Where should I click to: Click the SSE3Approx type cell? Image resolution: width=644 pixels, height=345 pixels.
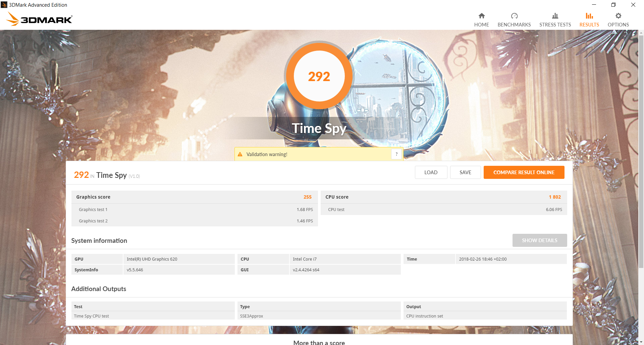point(319,316)
